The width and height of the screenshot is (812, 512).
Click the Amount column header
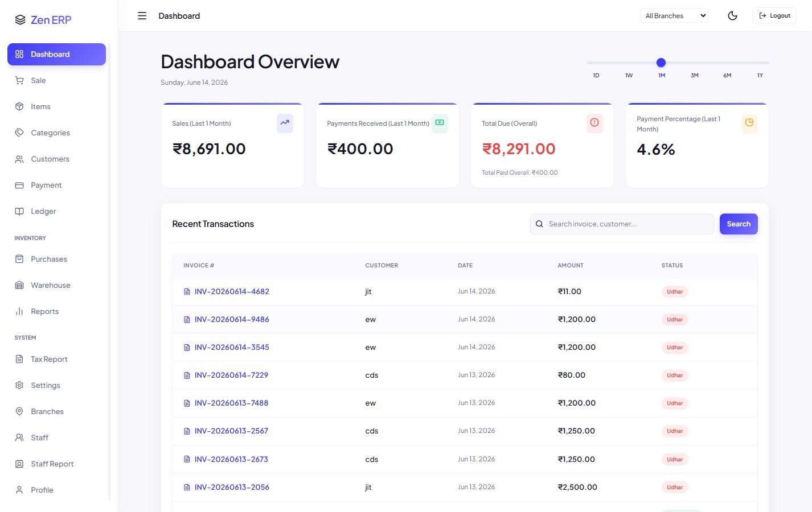point(571,266)
